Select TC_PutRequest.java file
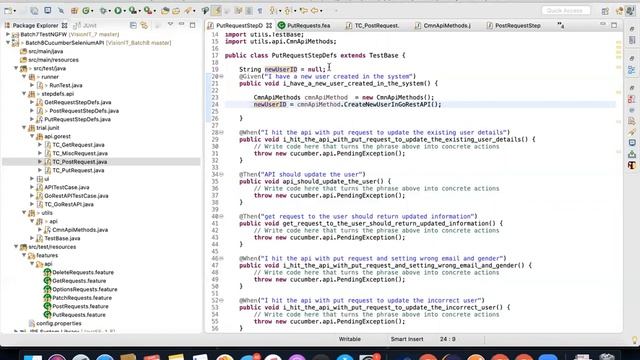The width and height of the screenshot is (640, 360). point(78,170)
